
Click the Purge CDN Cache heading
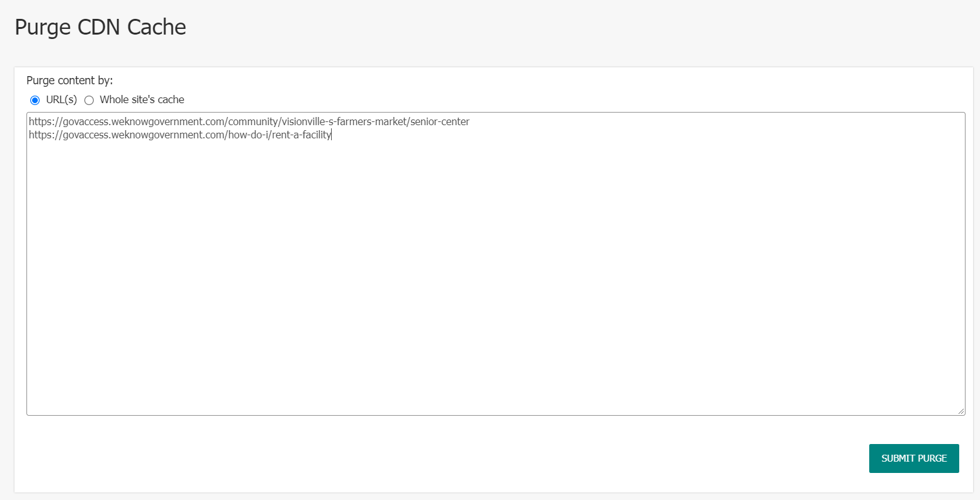pos(101,27)
